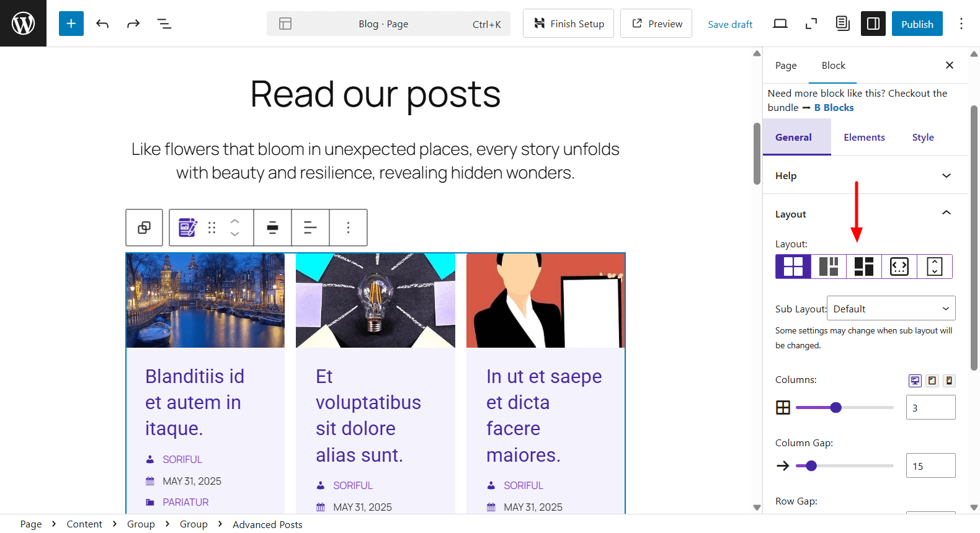Open the block width alignment control in the toolbar

(x=272, y=227)
